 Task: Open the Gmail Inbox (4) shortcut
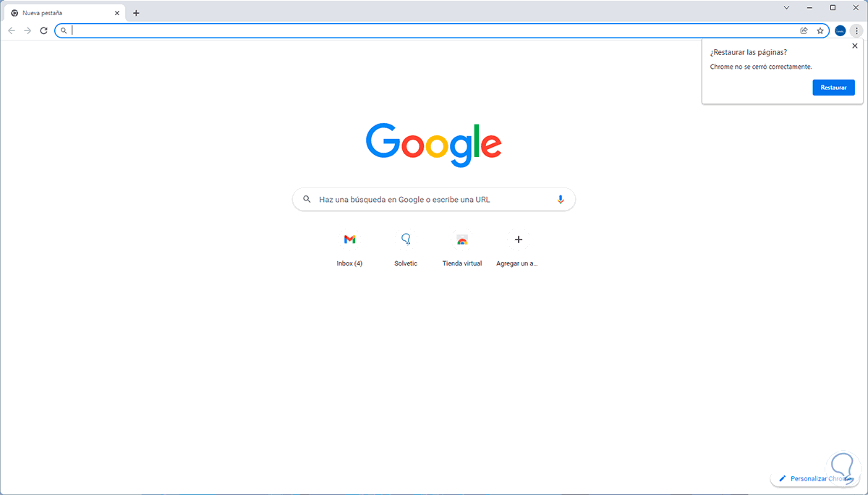tap(349, 249)
